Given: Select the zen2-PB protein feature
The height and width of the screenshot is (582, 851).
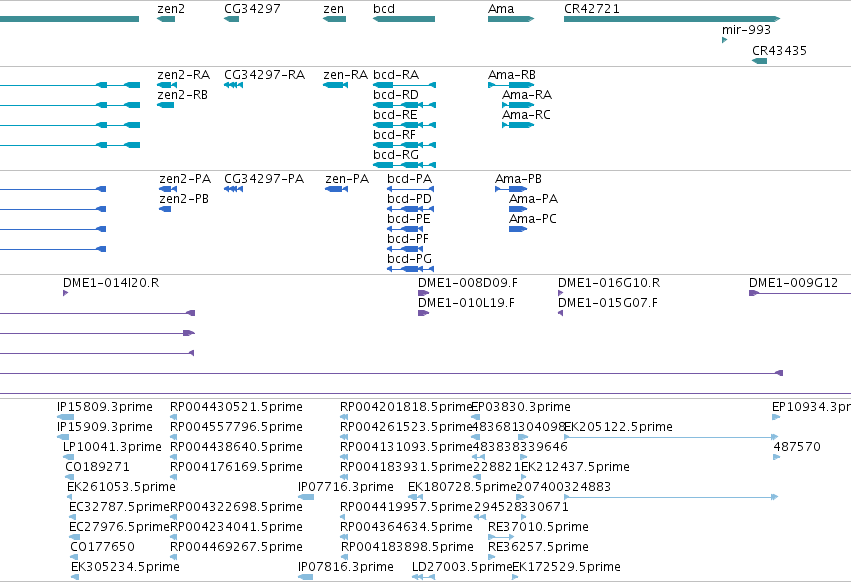Looking at the screenshot, I should (165, 209).
